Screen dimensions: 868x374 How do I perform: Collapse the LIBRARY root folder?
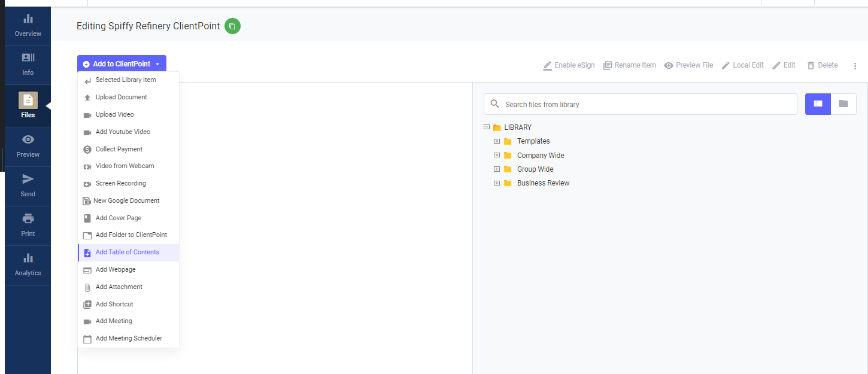pos(487,127)
